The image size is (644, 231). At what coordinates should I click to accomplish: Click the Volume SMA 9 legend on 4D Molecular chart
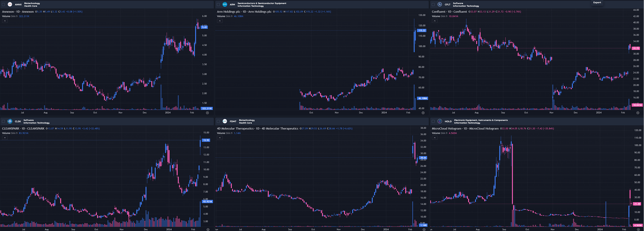pos(225,133)
